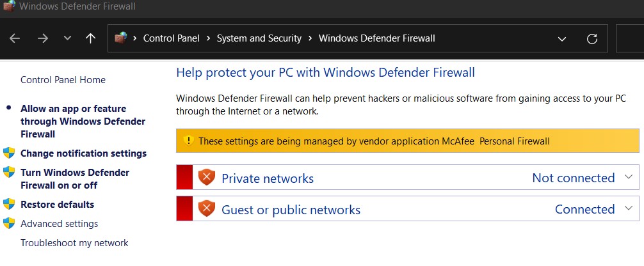The height and width of the screenshot is (266, 644).
Task: Click the red shield beside Private networks
Action: [206, 177]
